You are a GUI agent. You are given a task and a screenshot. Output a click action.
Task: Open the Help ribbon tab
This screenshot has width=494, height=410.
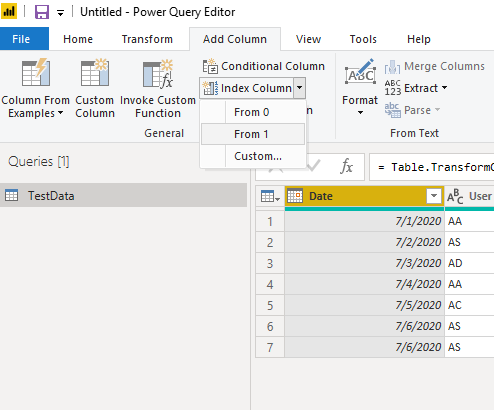419,39
